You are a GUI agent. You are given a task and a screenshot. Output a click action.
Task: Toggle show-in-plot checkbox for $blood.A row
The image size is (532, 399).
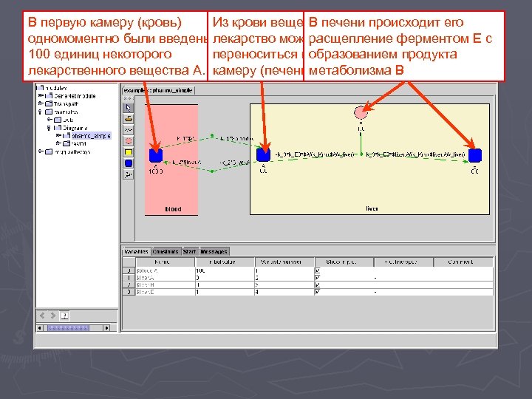coord(318,270)
